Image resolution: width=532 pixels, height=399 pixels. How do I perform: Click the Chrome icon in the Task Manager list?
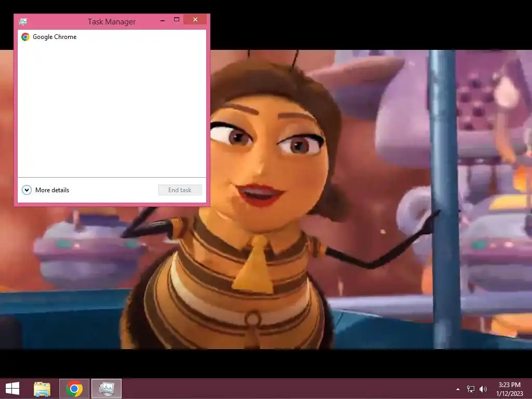25,37
